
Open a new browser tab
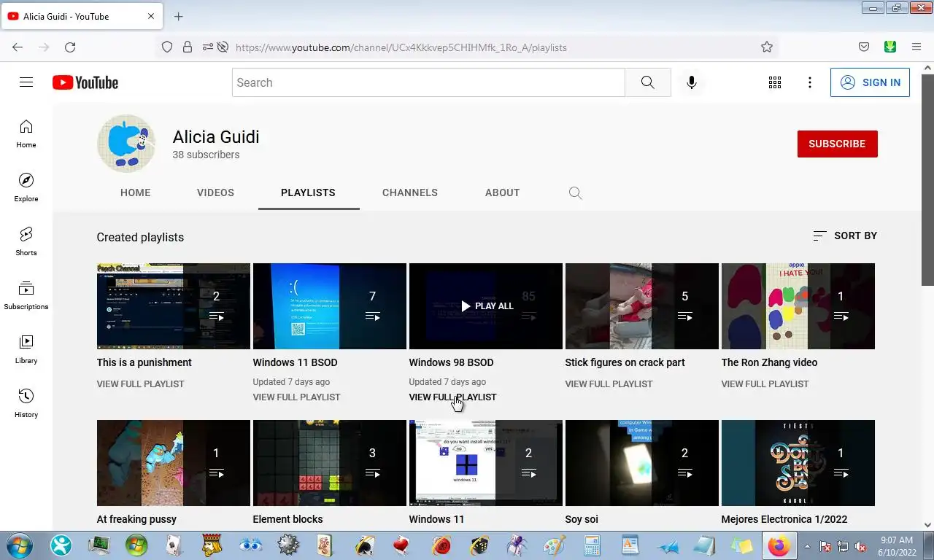(179, 16)
